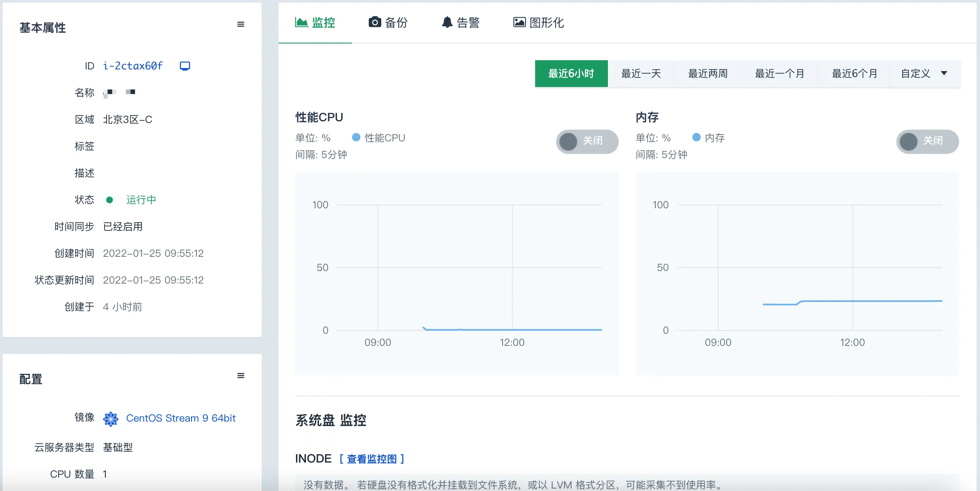
Task: Select the 最近一天 time range
Action: pos(641,74)
